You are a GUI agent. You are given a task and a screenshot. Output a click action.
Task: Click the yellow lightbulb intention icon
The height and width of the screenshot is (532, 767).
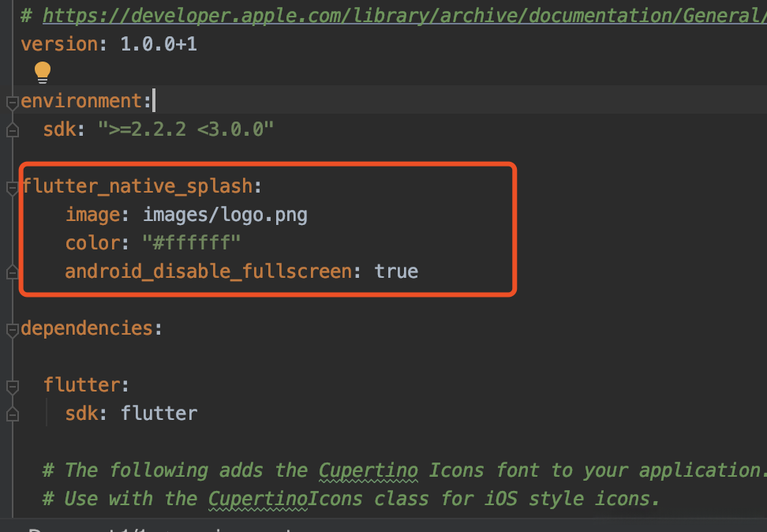point(43,73)
